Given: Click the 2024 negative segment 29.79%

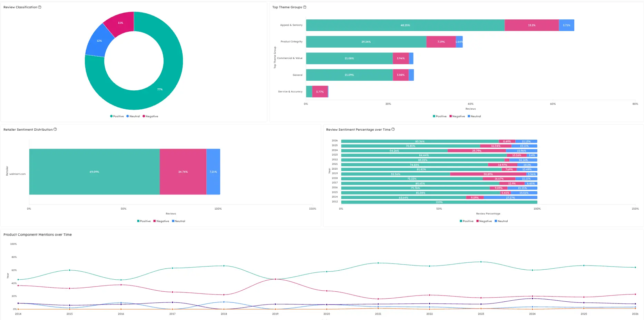Looking at the screenshot, I should tap(477, 151).
